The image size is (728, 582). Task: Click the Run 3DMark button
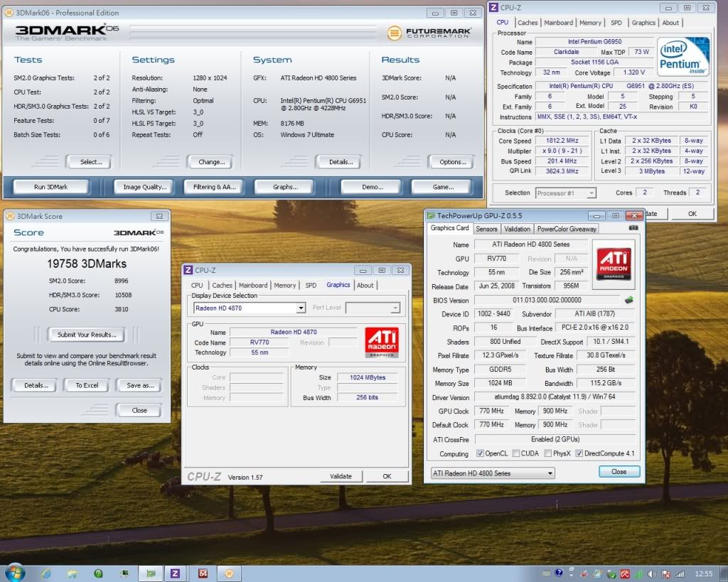50,187
